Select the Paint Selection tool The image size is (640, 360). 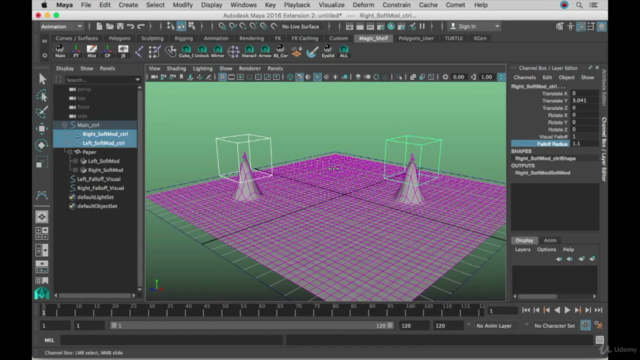pyautogui.click(x=42, y=112)
